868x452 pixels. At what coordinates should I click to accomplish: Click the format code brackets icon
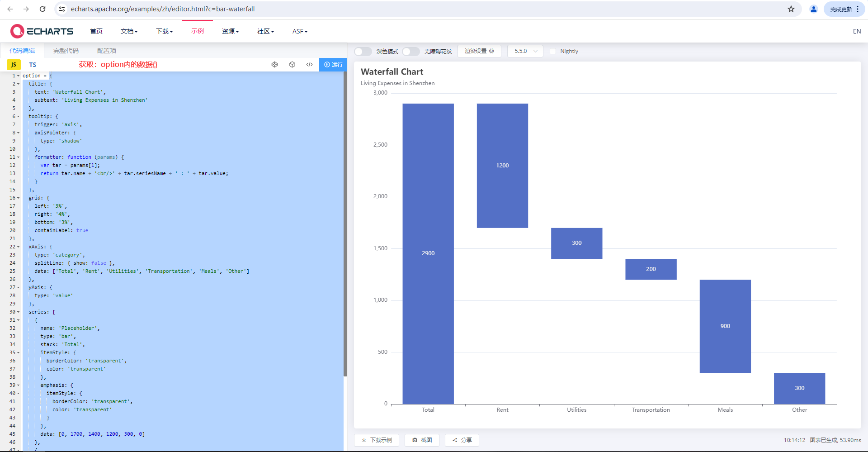[x=309, y=65]
